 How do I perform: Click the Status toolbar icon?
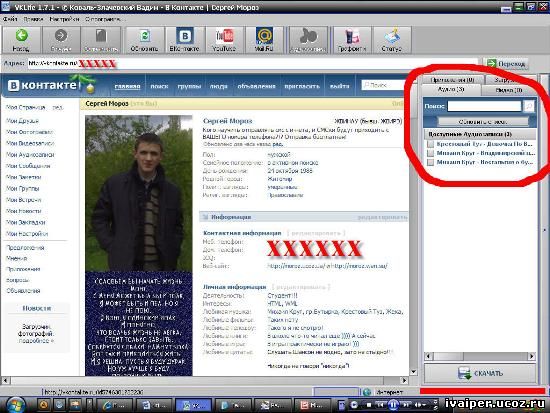pos(392,40)
